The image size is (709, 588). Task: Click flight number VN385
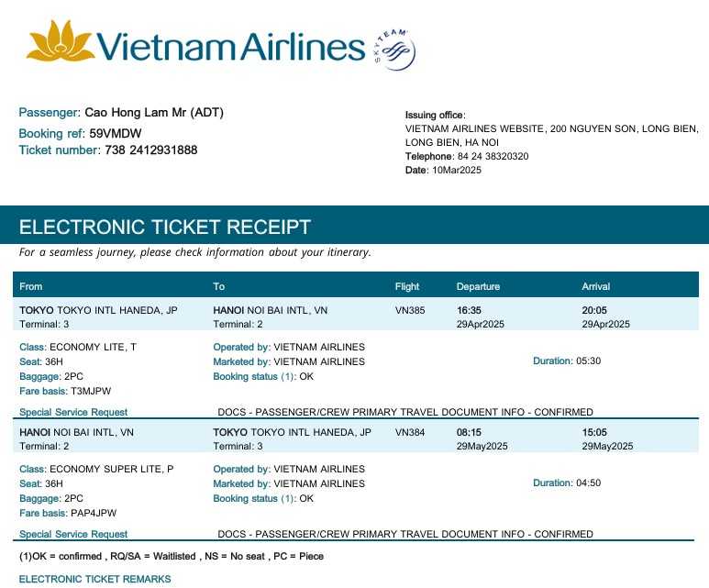410,310
